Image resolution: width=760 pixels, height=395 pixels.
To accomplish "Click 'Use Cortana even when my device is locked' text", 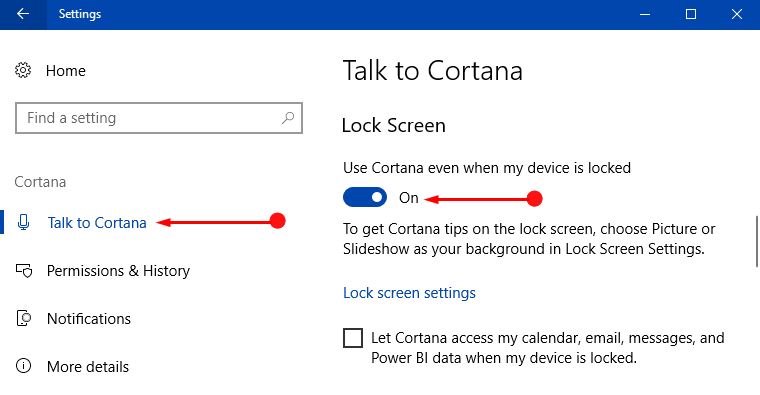I will pyautogui.click(x=487, y=168).
